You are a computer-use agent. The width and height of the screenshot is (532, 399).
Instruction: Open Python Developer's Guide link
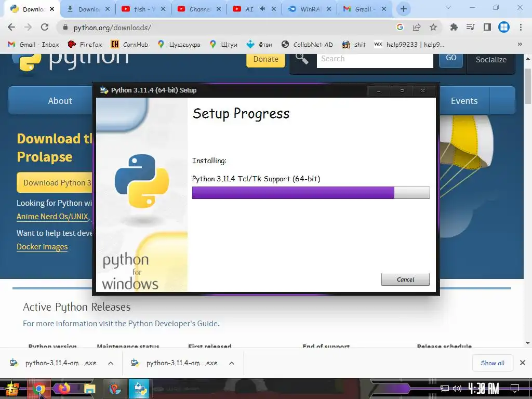pyautogui.click(x=172, y=323)
